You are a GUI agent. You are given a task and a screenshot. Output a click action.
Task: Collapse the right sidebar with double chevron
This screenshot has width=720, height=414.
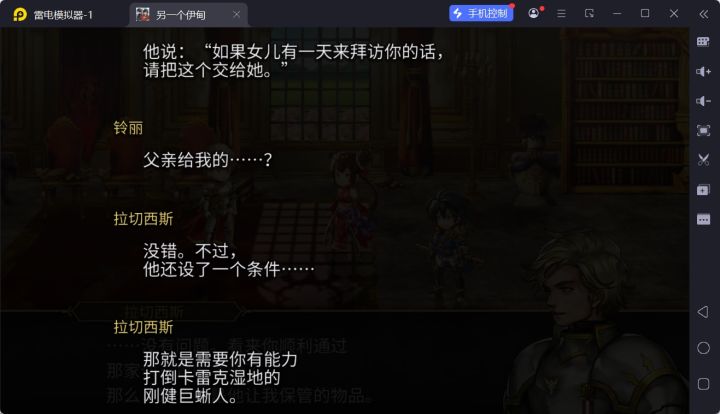click(x=703, y=14)
